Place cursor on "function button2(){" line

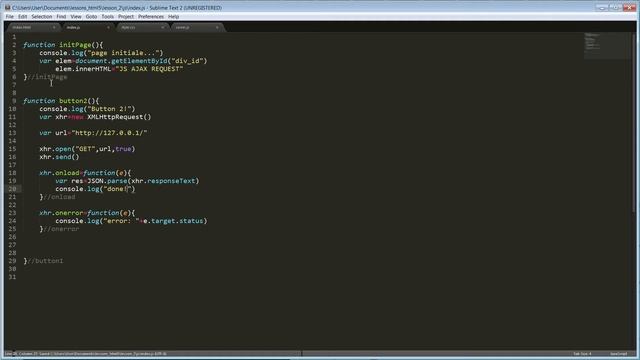click(x=61, y=101)
